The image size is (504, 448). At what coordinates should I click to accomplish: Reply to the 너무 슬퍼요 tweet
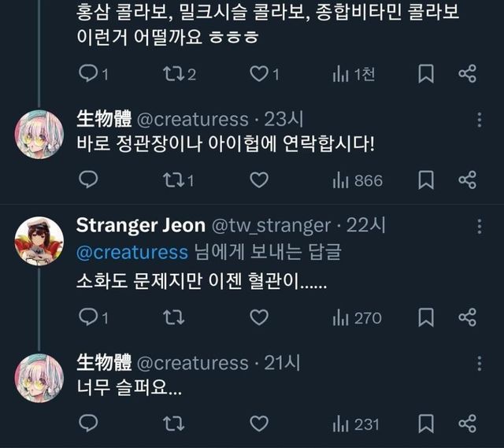click(x=89, y=424)
